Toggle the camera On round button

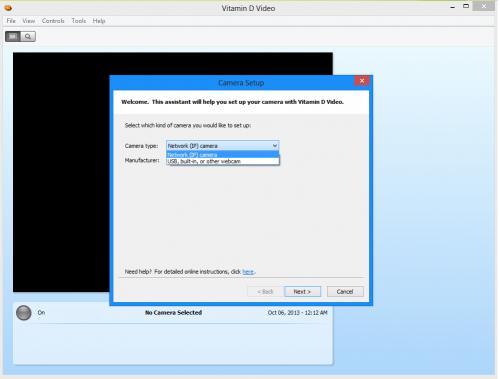point(24,313)
